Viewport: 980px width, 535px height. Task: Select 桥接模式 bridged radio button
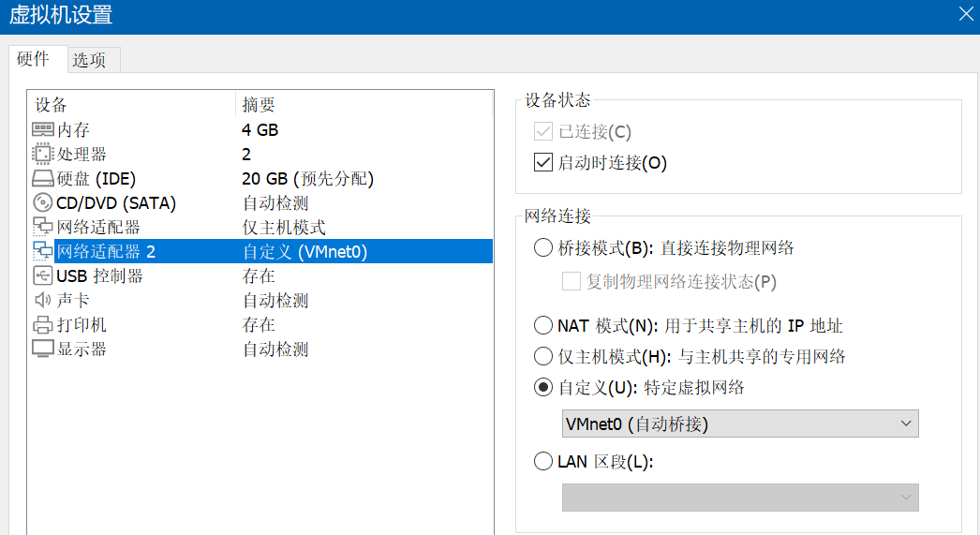(x=543, y=248)
